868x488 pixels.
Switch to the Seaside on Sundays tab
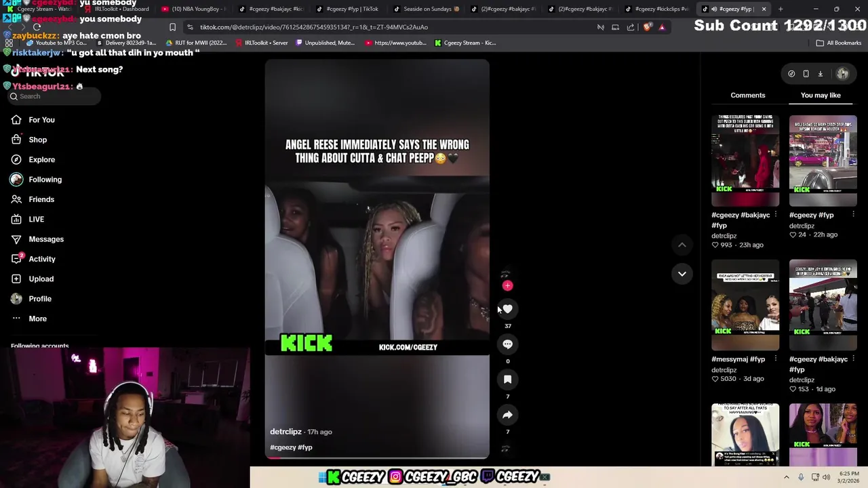click(x=427, y=9)
